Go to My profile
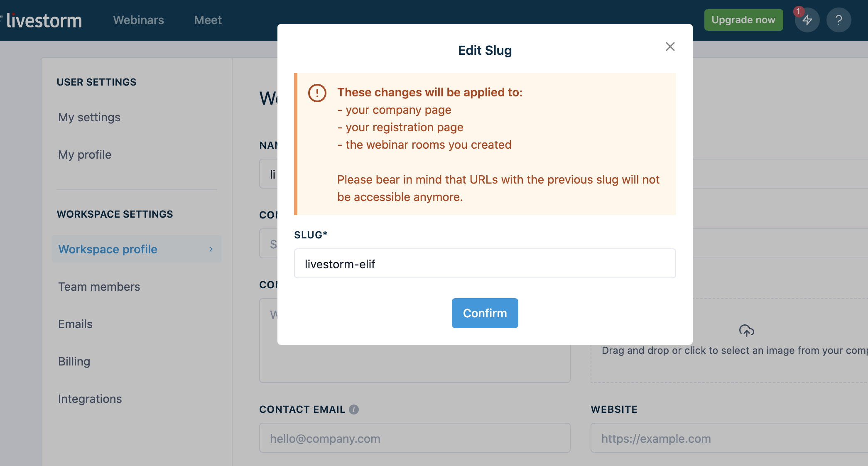Screen dimensions: 868x466 [85, 155]
